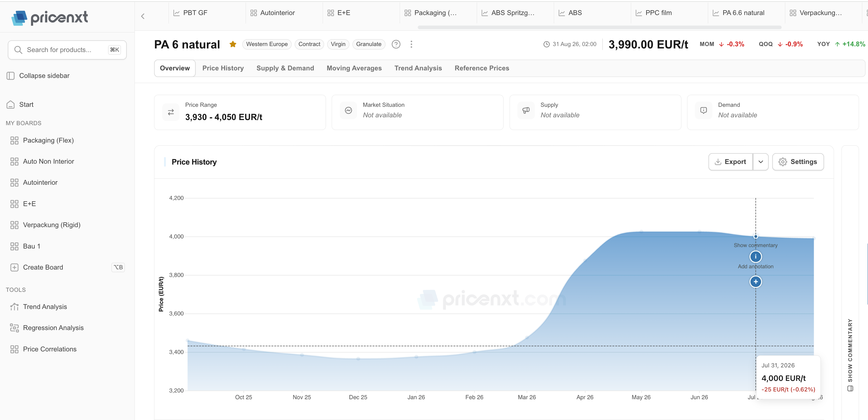Expand the Export dropdown arrow
868x420 pixels.
pyautogui.click(x=761, y=162)
